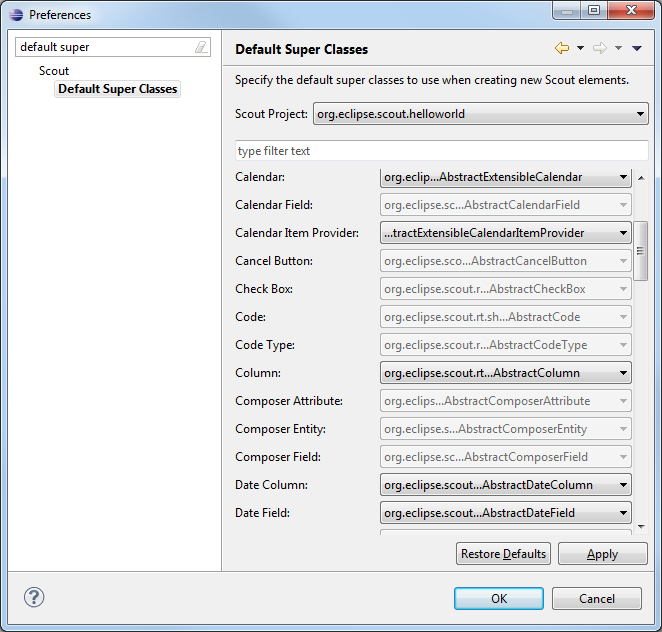The width and height of the screenshot is (662, 632).
Task: Click the 'type filter text' field
Action: (442, 151)
